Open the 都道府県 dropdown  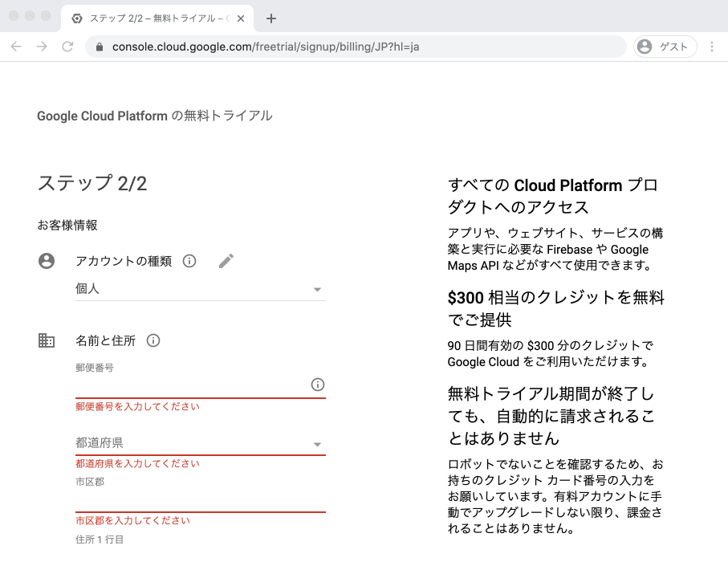click(x=201, y=443)
